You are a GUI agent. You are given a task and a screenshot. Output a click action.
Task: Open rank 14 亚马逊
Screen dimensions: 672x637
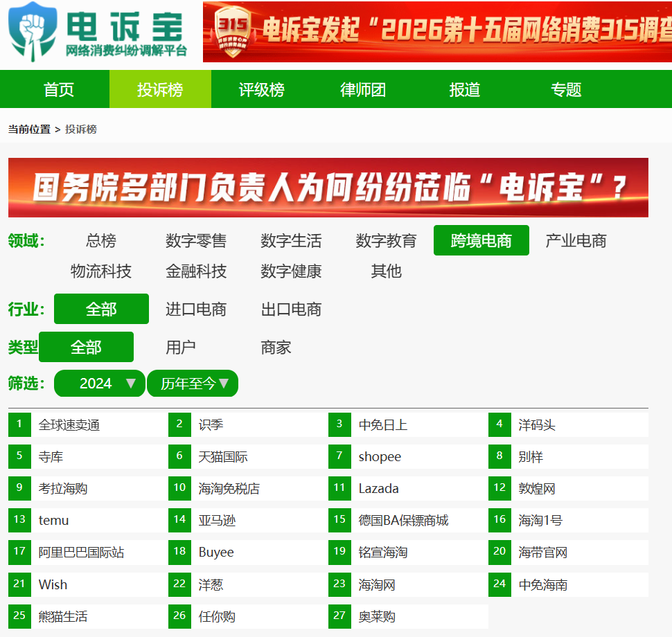pyautogui.click(x=248, y=521)
